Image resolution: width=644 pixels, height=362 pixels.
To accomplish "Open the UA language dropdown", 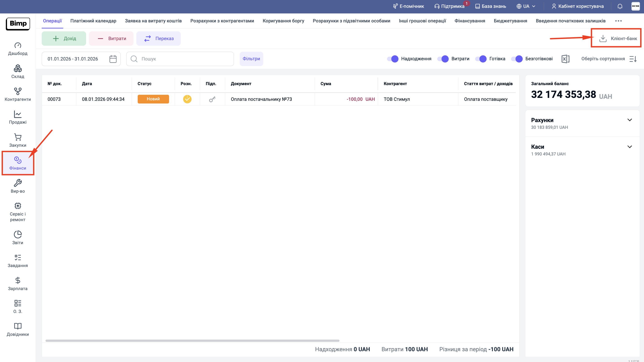I will [526, 6].
